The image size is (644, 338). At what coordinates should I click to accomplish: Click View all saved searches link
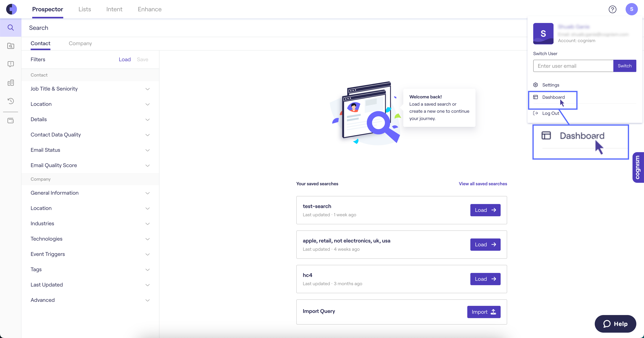483,184
